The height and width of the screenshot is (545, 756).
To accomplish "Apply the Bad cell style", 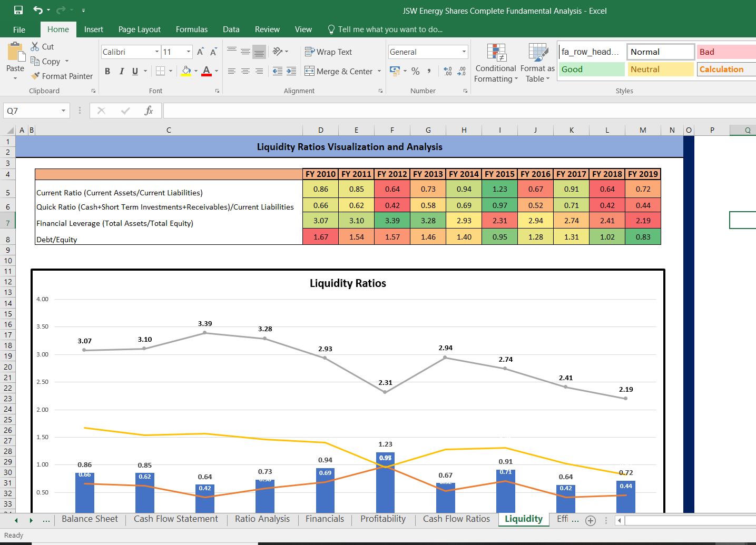I will point(726,52).
